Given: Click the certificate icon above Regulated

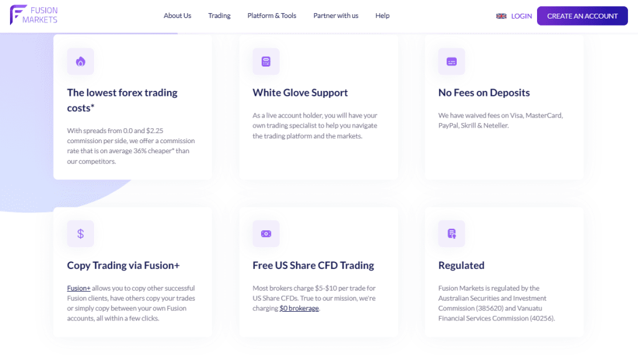Looking at the screenshot, I should point(452,233).
